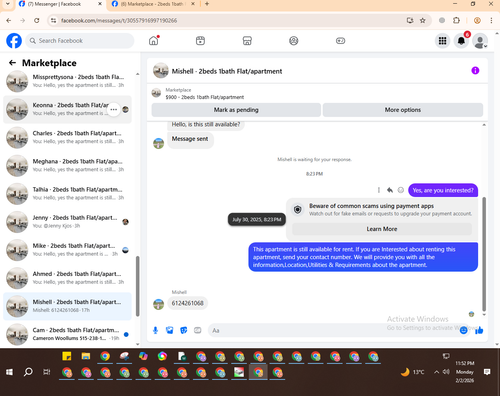This screenshot has width=500, height=396.
Task: Open the Keonna conversation options ellipsis
Action: click(114, 109)
